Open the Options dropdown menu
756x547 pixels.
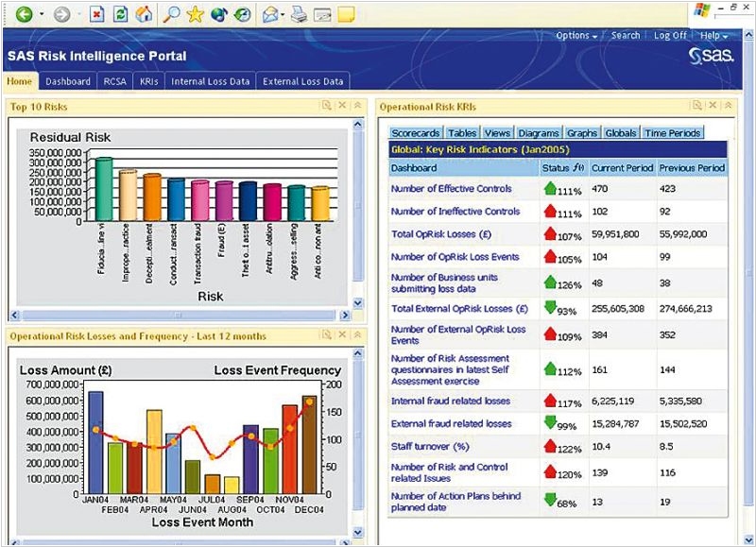point(576,36)
